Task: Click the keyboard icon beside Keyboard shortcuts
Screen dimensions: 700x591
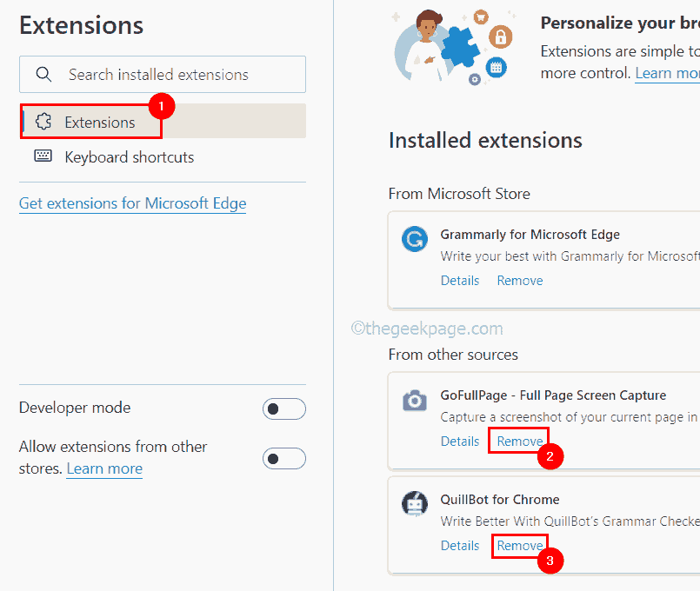Action: point(43,156)
